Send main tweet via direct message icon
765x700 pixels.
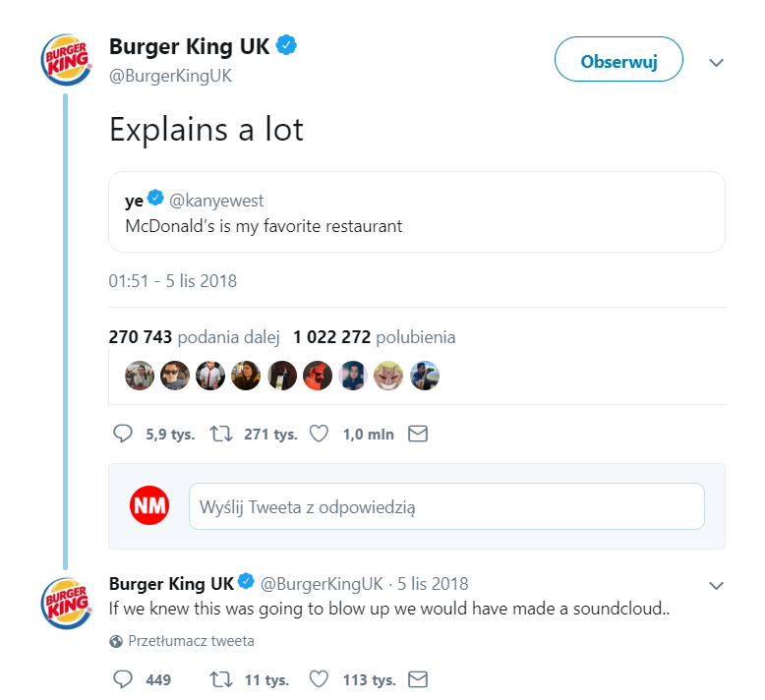point(417,434)
